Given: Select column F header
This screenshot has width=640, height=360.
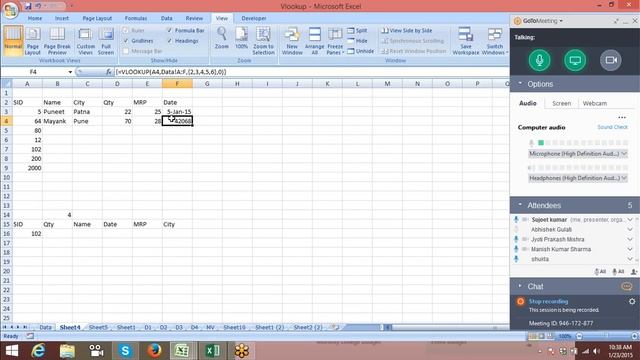Looking at the screenshot, I should (177, 84).
